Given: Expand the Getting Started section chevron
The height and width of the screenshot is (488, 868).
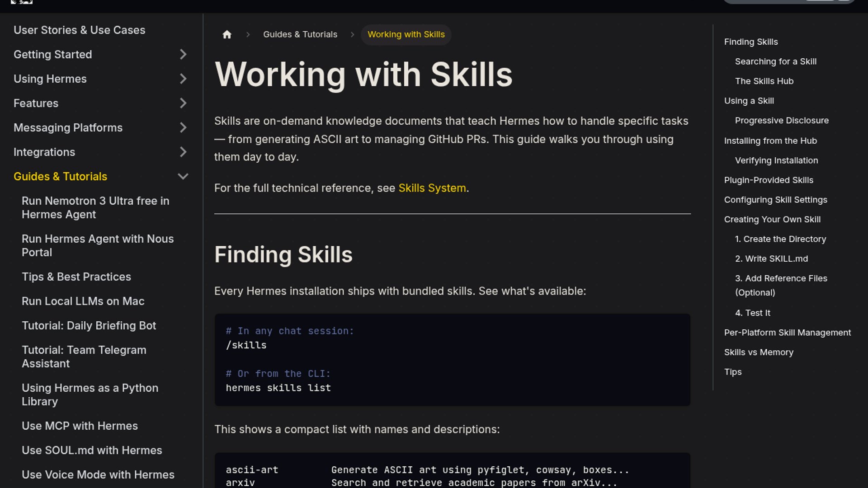Looking at the screenshot, I should pyautogui.click(x=183, y=54).
